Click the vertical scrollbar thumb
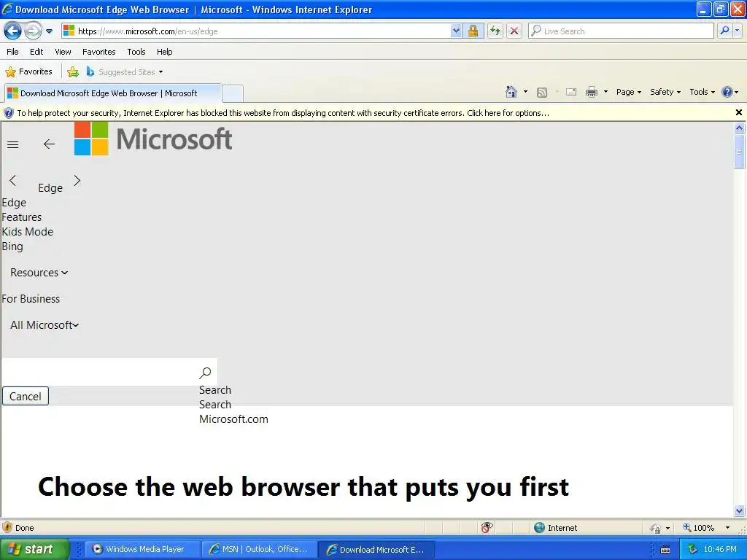 (x=739, y=152)
